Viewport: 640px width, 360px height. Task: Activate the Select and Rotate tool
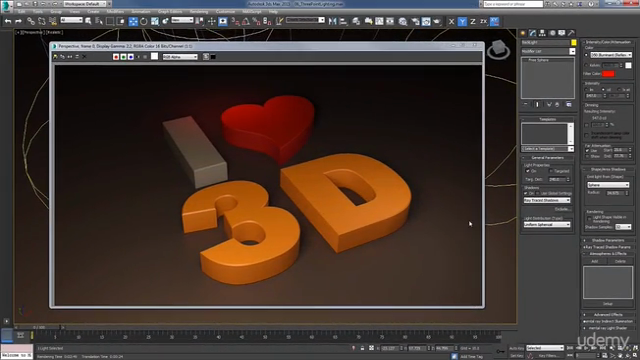pyautogui.click(x=144, y=21)
